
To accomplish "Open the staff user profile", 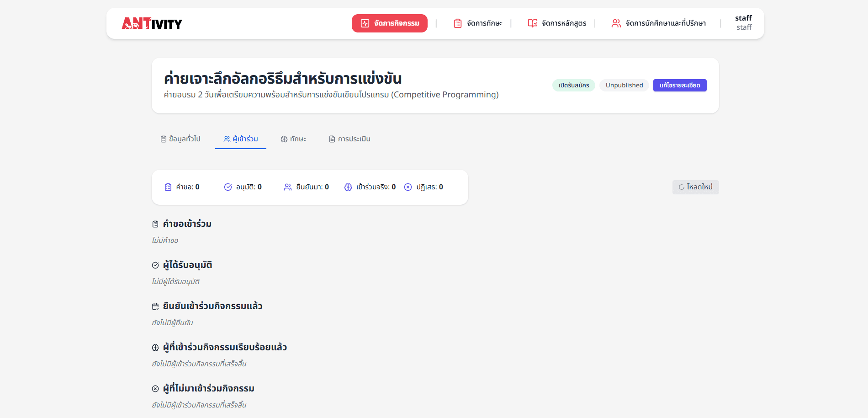I will 743,23.
